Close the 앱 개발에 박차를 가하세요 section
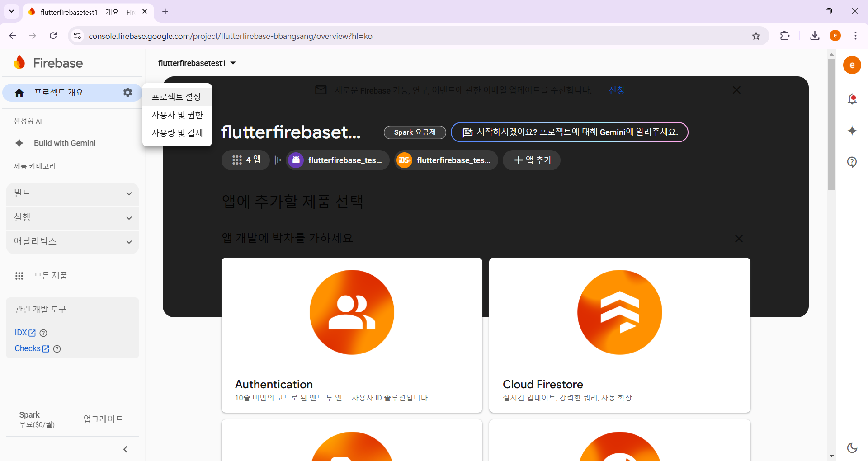Viewport: 868px width, 461px height. pyautogui.click(x=739, y=238)
